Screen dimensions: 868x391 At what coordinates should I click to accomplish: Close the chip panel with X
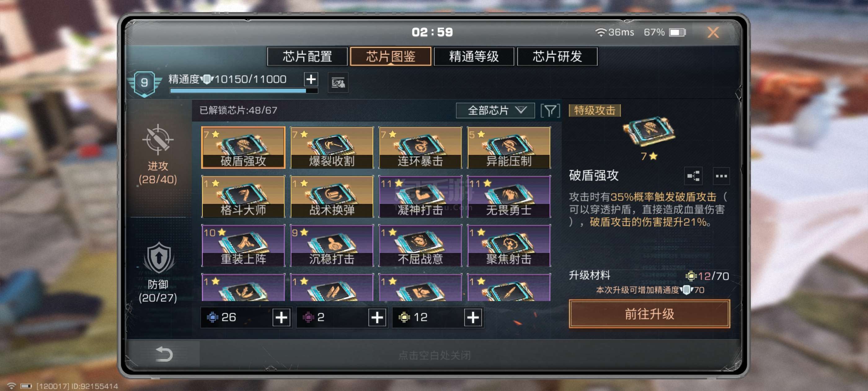coord(713,32)
